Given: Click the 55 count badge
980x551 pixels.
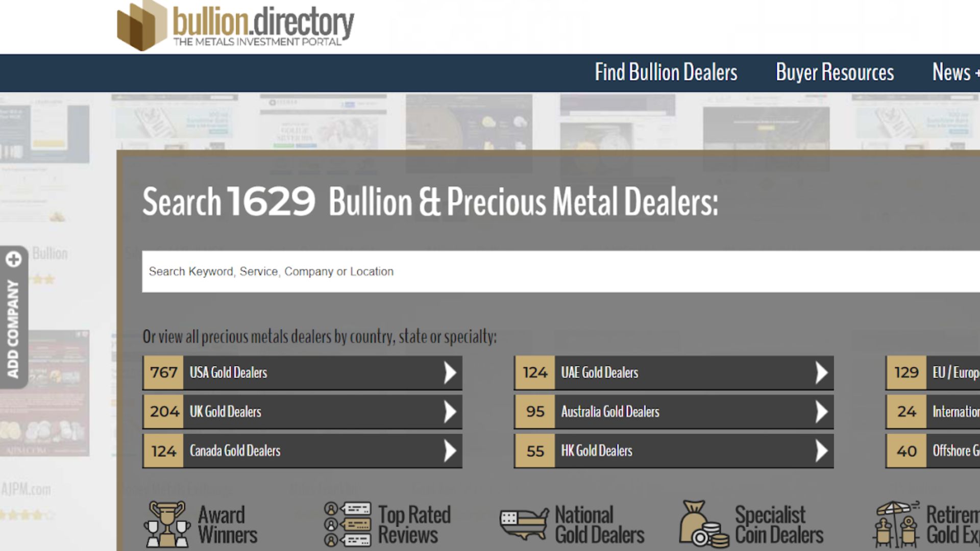Looking at the screenshot, I should pyautogui.click(x=535, y=451).
